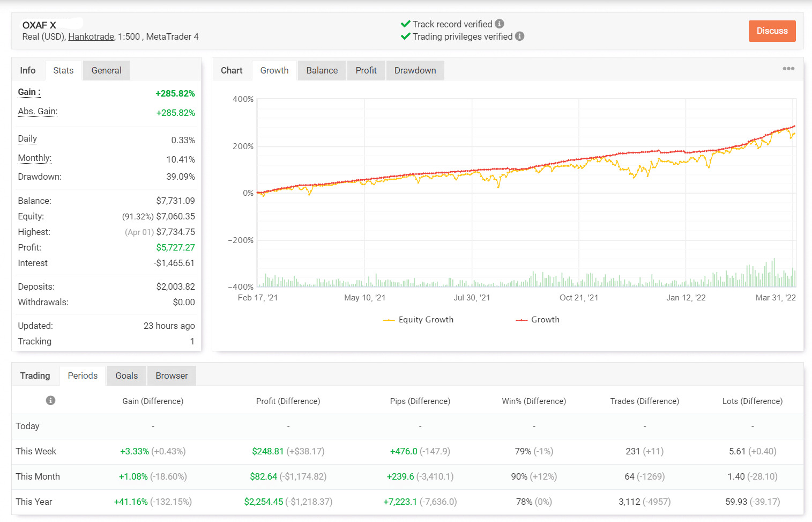Viewport: 812px width, 522px height.
Task: Toggle the red Growth series in legend
Action: pyautogui.click(x=538, y=320)
